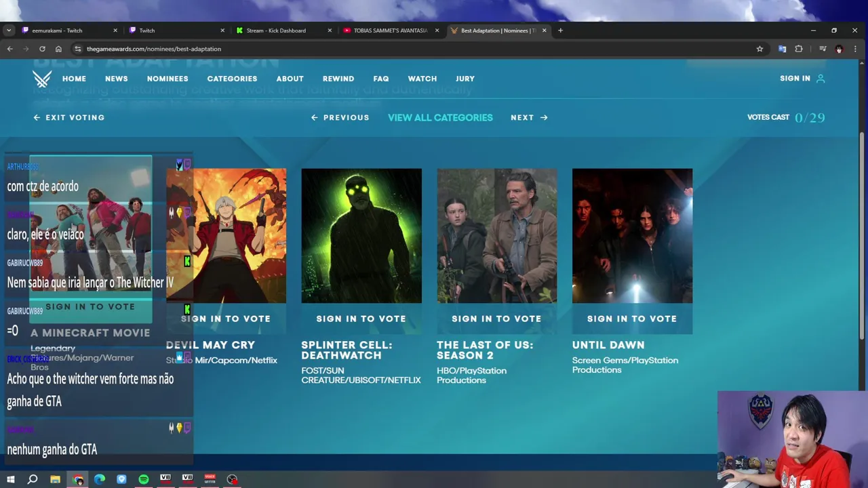
Task: Click VIEW ALL CATEGORIES link
Action: pos(440,117)
